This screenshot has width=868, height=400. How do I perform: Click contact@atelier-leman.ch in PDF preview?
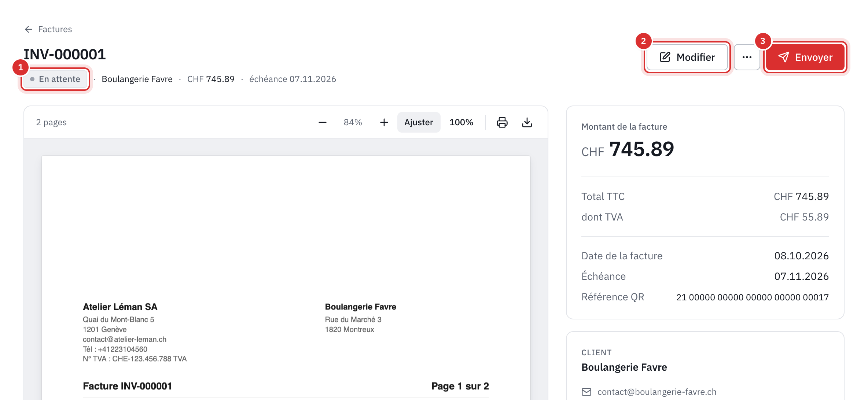pos(125,339)
